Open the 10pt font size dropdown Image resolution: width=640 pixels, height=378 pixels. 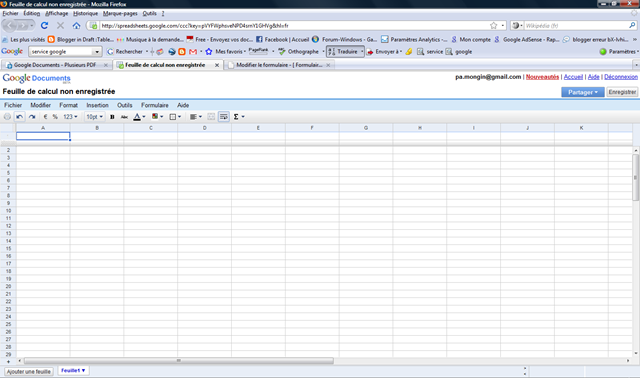point(94,117)
